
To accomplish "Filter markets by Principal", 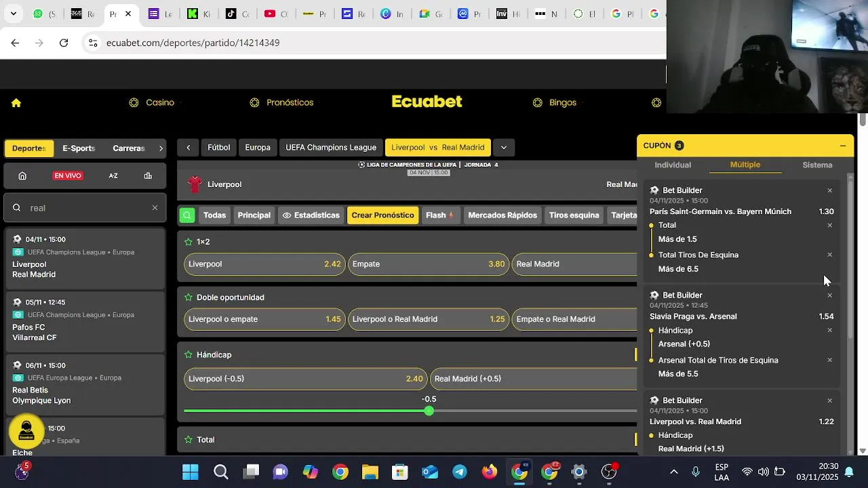I will [254, 216].
